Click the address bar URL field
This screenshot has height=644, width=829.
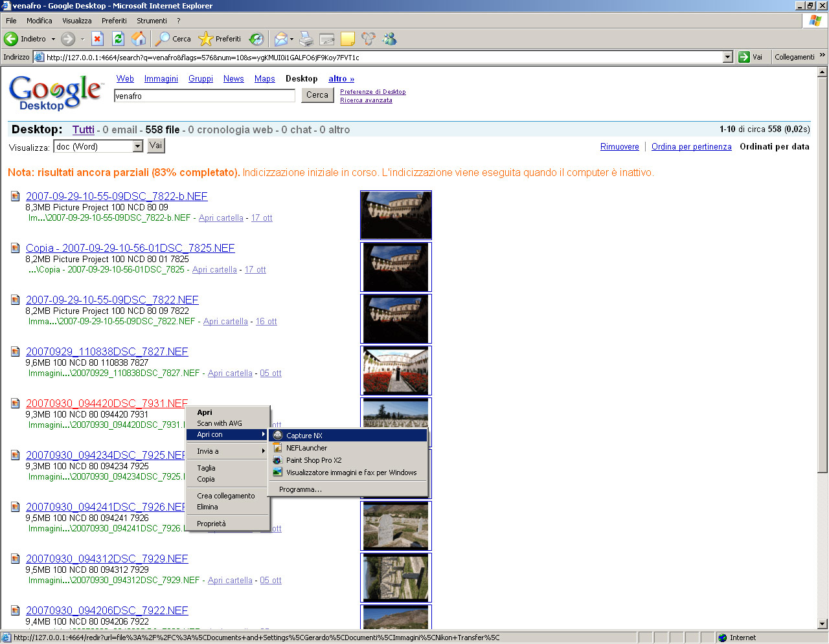point(382,57)
